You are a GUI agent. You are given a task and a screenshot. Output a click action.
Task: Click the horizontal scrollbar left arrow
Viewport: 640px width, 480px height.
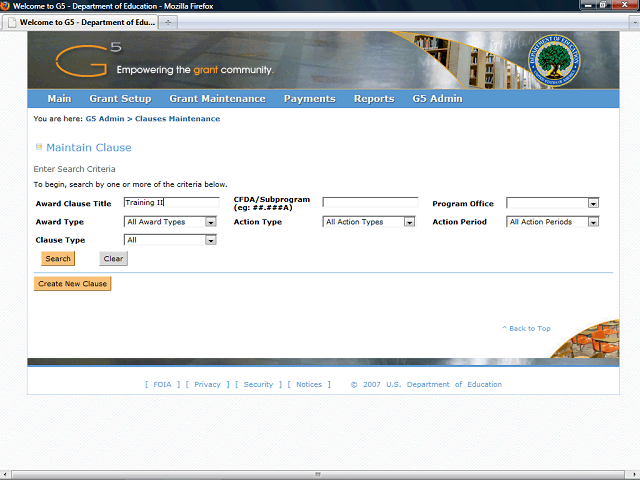tap(5, 474)
